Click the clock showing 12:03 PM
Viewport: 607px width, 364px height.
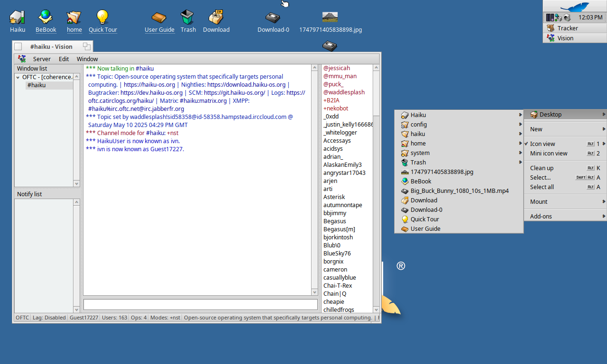tap(590, 18)
